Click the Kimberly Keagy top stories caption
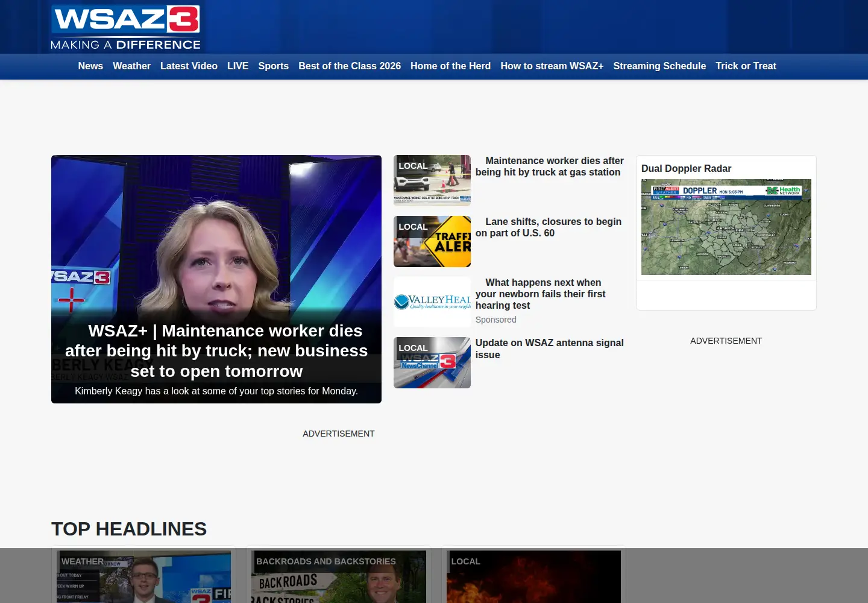The image size is (868, 603). click(x=216, y=391)
